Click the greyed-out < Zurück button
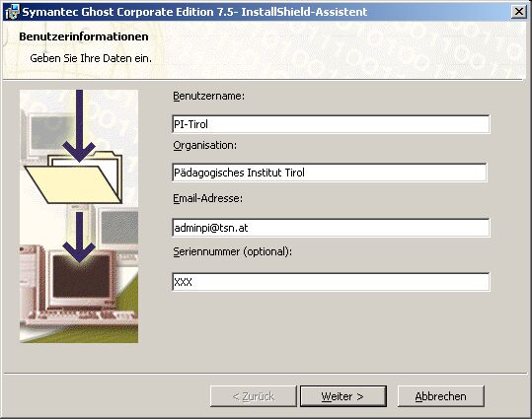The image size is (532, 419). (x=254, y=396)
